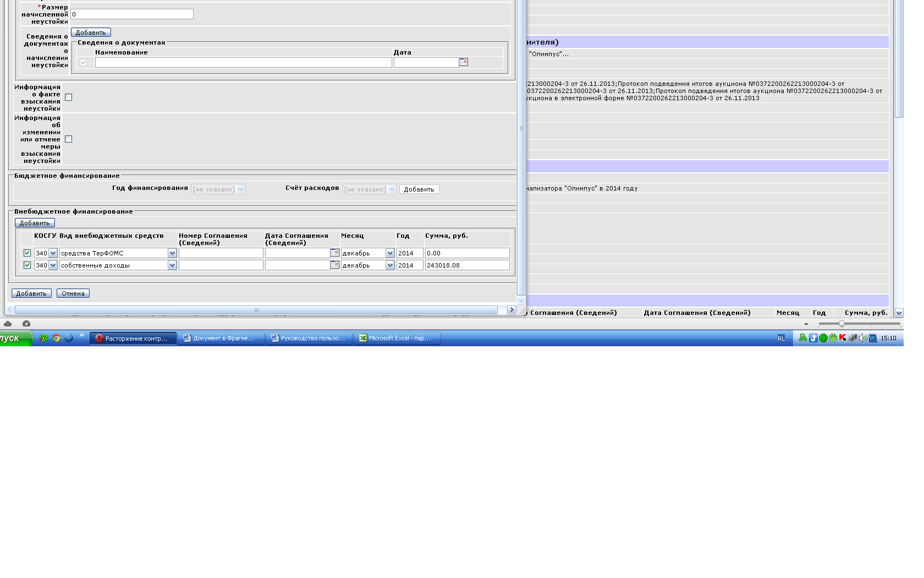Open КОСГУ 340 dropdown in собственные доходы row
Image resolution: width=924 pixels, height=578 pixels.
[x=46, y=265]
